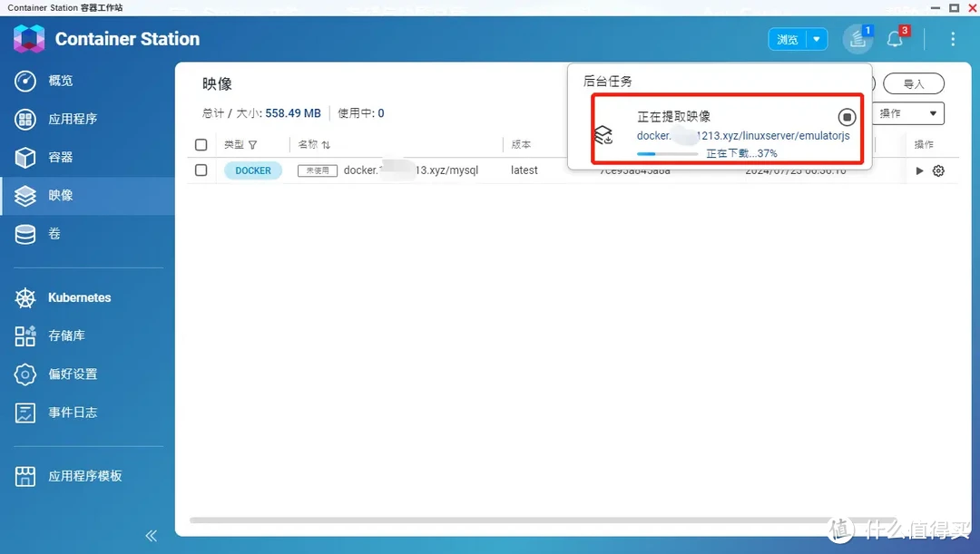Go to the Kubernetes section
This screenshot has width=980, height=554.
[80, 297]
